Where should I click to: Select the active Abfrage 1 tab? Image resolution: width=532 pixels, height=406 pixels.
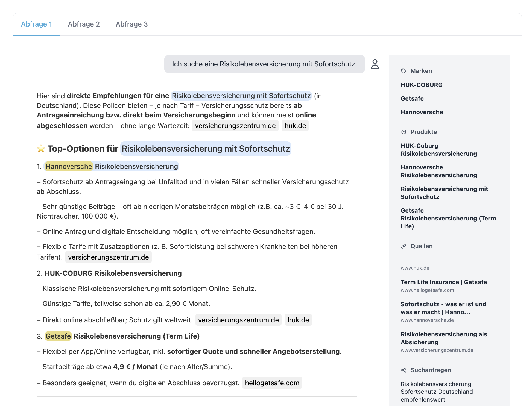[x=37, y=24]
